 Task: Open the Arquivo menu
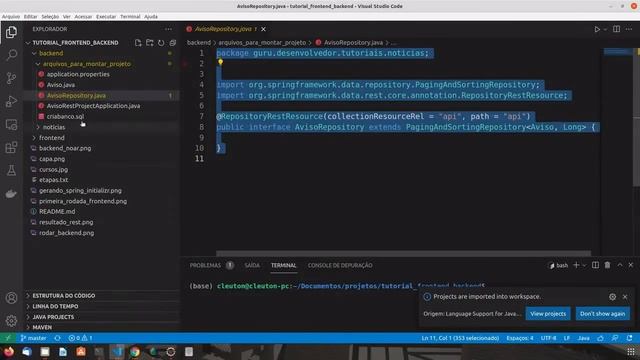11,16
